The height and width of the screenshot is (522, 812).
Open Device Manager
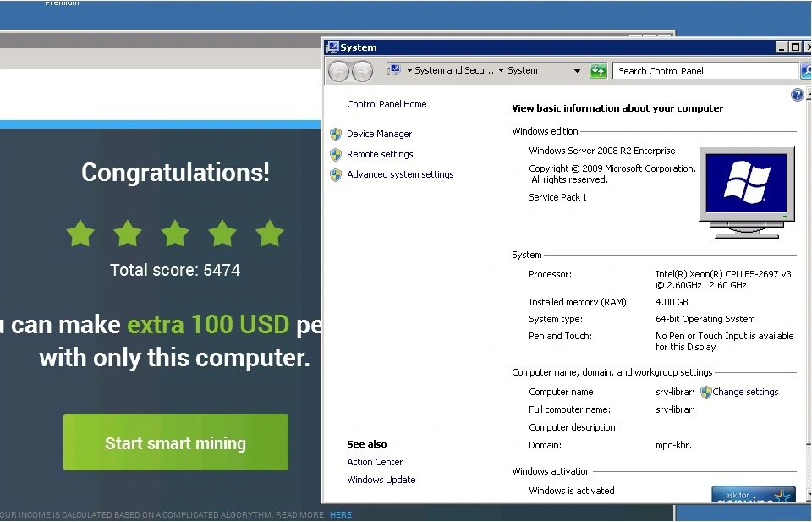pos(380,134)
